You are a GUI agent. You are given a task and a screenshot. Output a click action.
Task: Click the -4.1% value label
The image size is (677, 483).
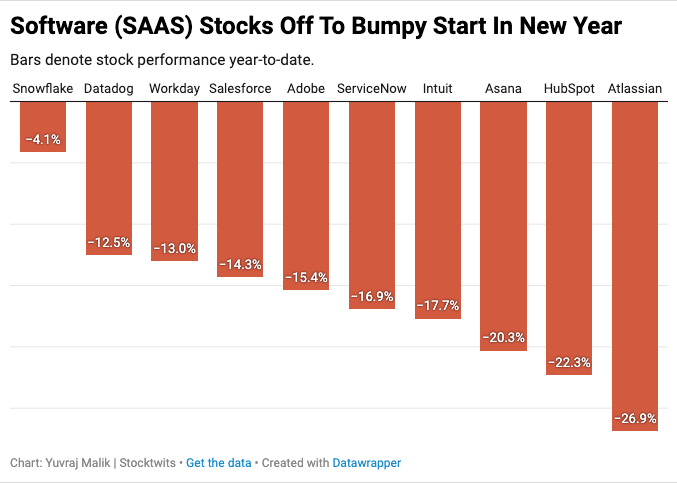click(43, 140)
